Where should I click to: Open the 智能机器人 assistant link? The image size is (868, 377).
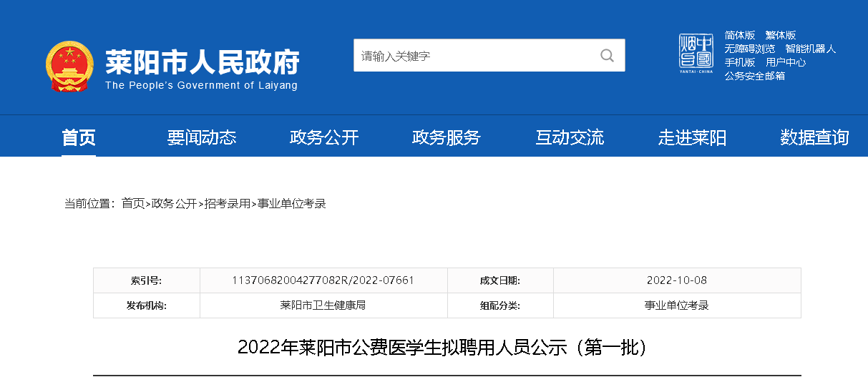(811, 49)
